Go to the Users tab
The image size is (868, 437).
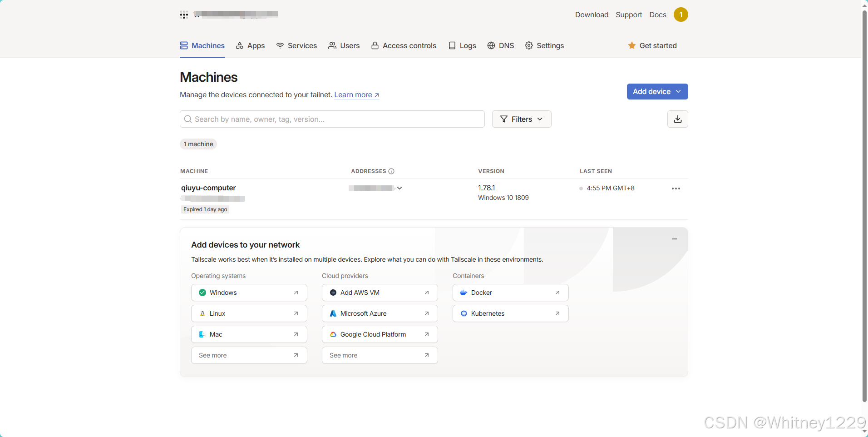pyautogui.click(x=344, y=45)
